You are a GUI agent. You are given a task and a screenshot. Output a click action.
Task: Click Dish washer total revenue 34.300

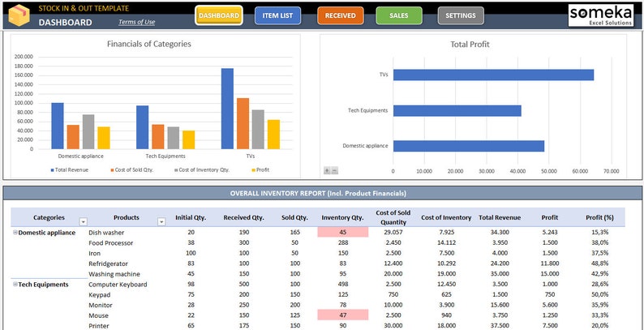500,233
